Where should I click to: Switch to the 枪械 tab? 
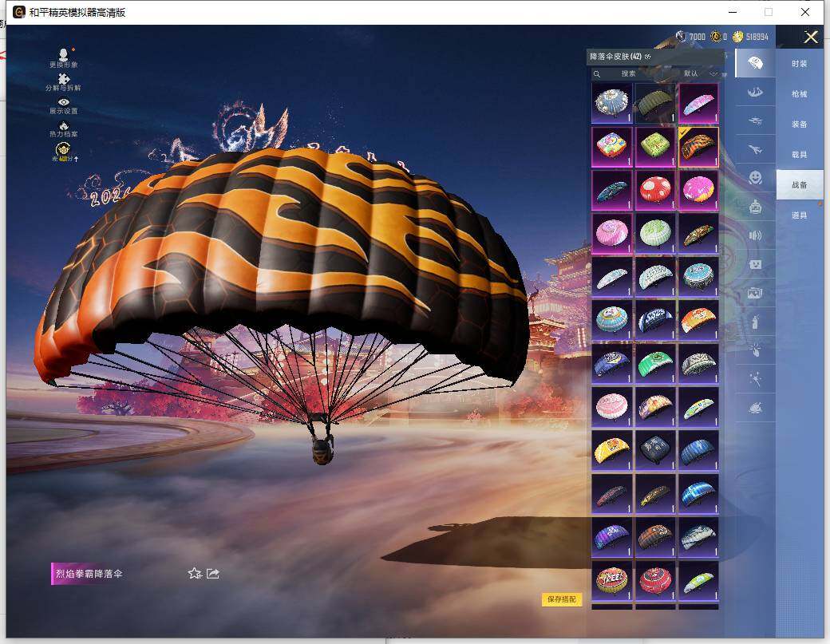click(799, 94)
